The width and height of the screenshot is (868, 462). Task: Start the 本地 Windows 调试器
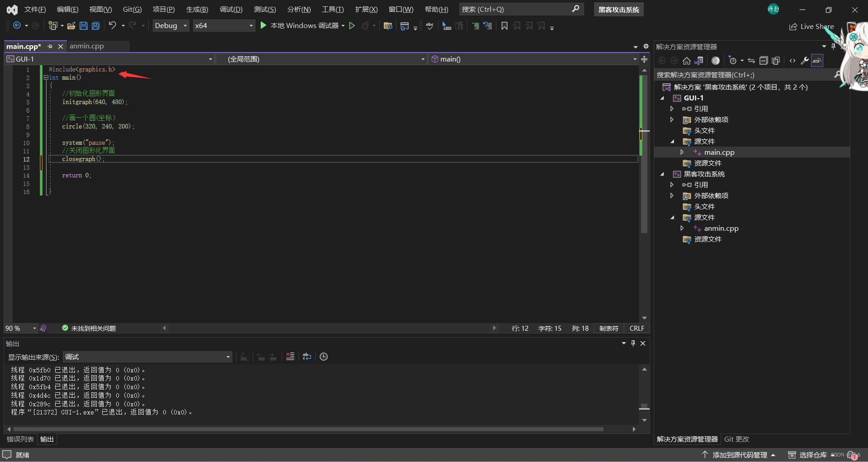[x=301, y=25]
